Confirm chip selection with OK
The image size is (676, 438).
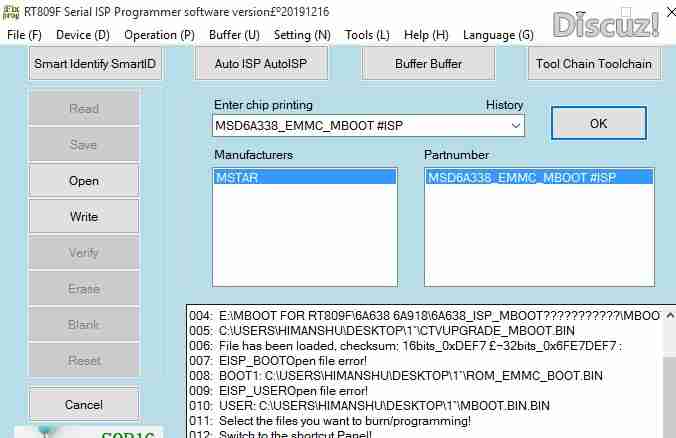point(598,123)
